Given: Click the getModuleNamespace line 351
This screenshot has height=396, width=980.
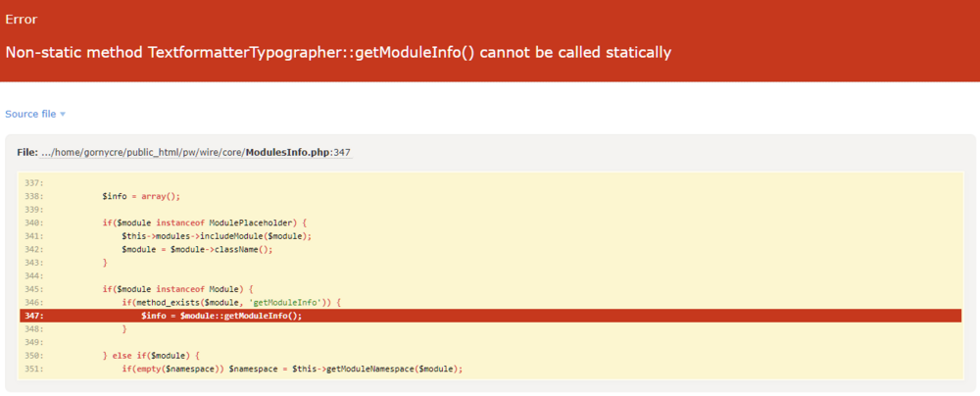Looking at the screenshot, I should [291, 369].
